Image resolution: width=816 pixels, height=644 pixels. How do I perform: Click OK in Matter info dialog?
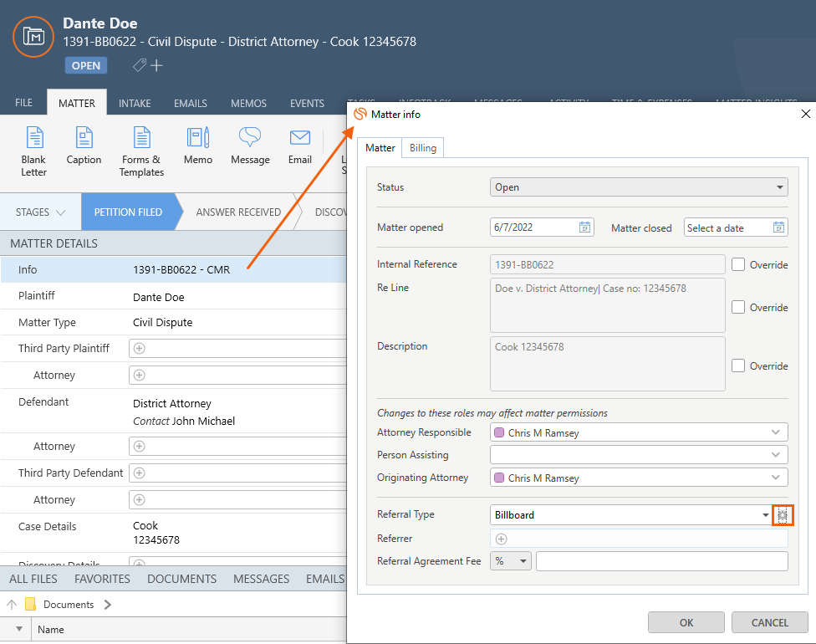[686, 622]
